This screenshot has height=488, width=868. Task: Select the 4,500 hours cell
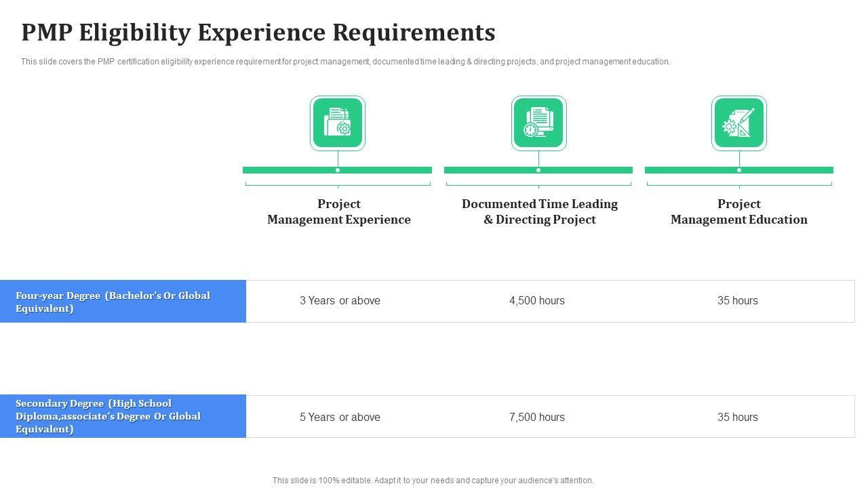point(536,301)
